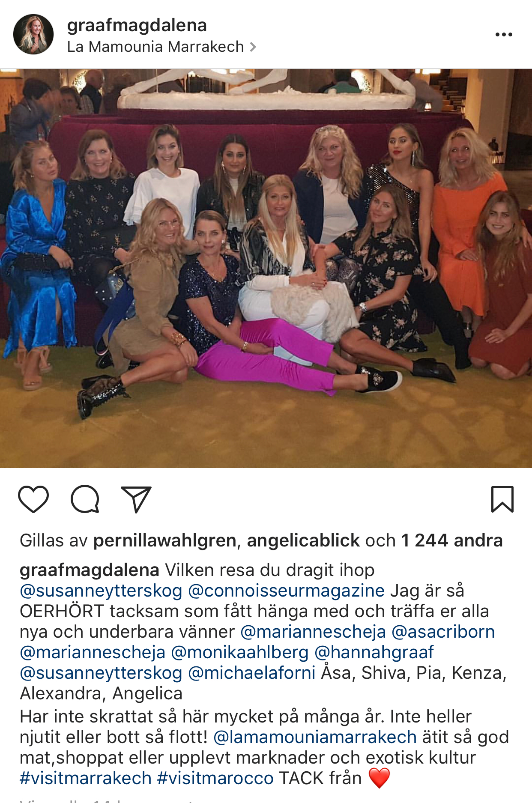This screenshot has height=803, width=532.
Task: Open graafmagdalena profile picture
Action: (33, 34)
